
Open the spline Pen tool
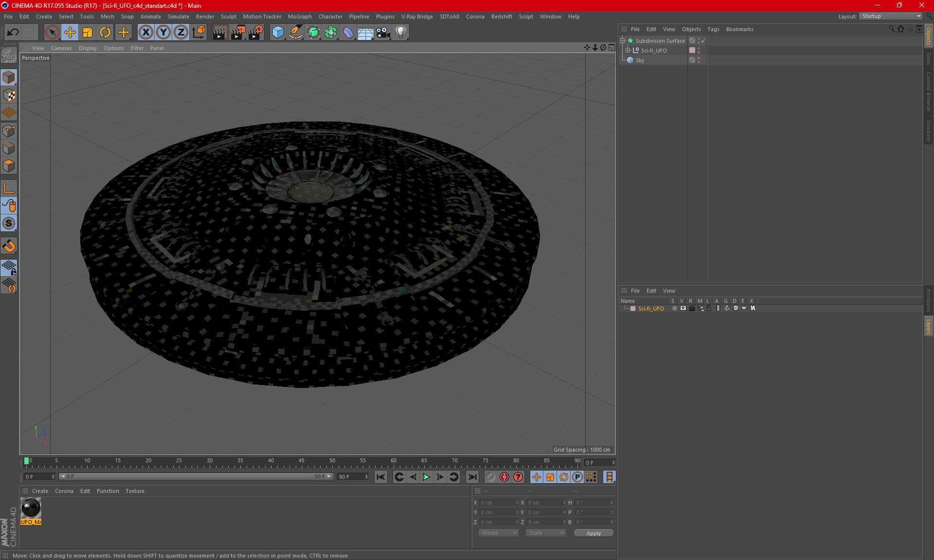pos(295,33)
